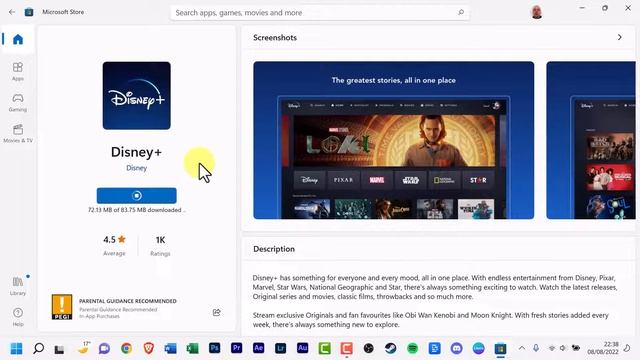Image resolution: width=640 pixels, height=360 pixels.
Task: Expand the Screenshots section with chevron
Action: coord(620,37)
